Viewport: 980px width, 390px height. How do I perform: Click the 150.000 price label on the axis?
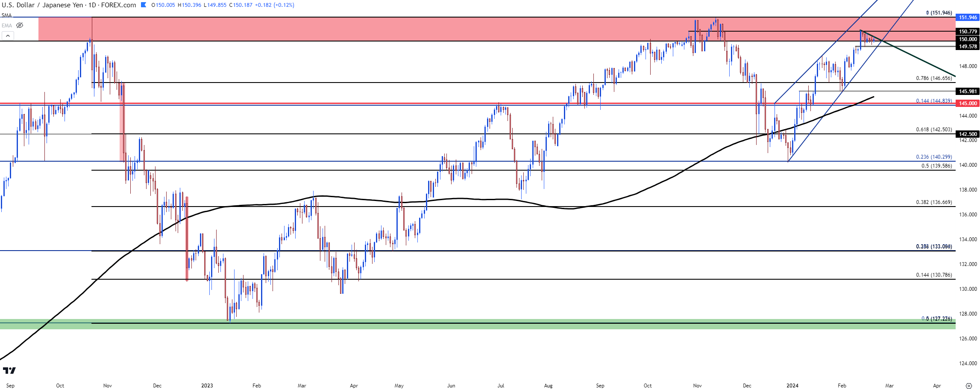point(968,39)
